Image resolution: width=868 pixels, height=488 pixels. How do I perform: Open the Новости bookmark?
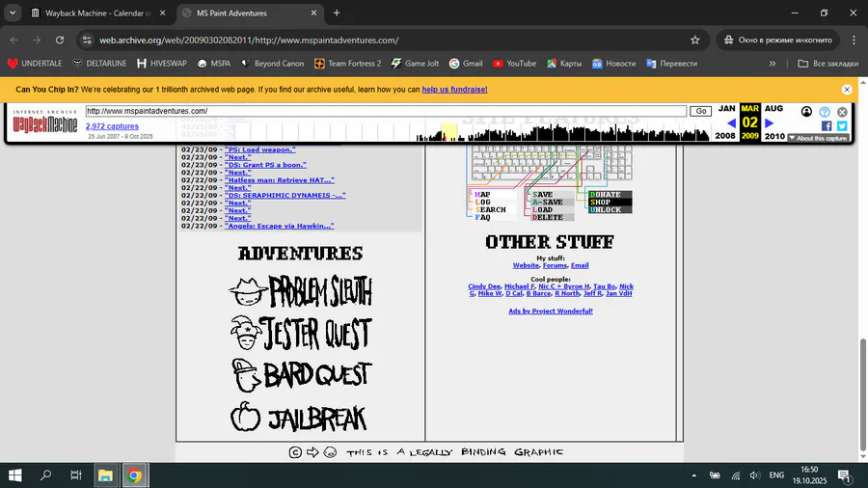(x=613, y=64)
